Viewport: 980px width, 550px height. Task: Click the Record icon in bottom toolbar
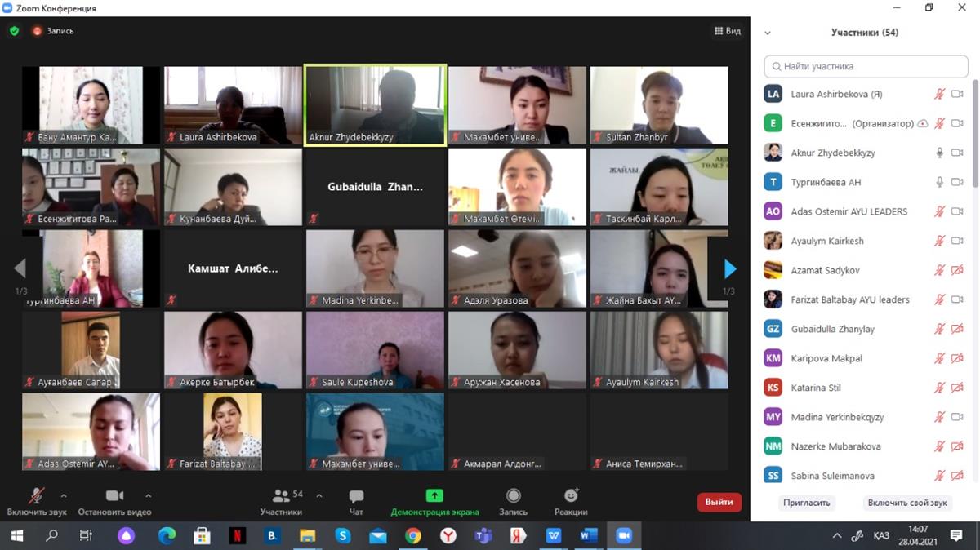[x=513, y=496]
